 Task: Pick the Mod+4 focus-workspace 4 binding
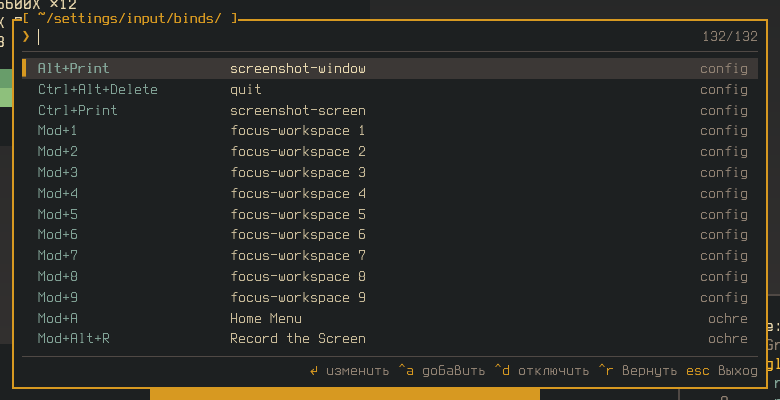coord(390,193)
